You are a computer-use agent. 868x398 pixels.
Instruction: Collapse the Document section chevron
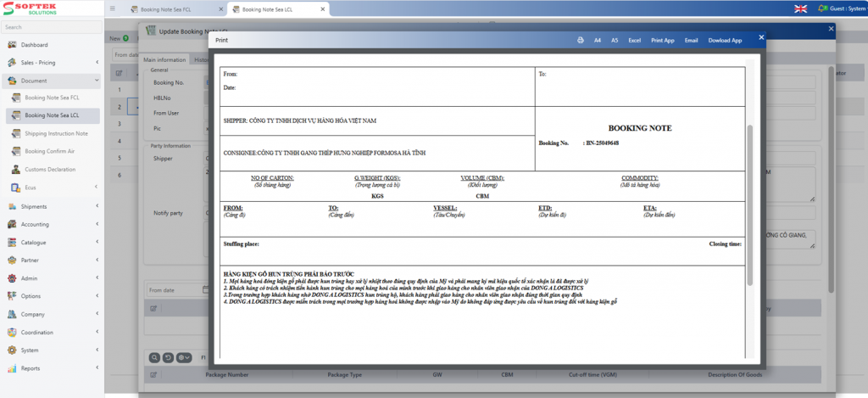click(x=97, y=81)
